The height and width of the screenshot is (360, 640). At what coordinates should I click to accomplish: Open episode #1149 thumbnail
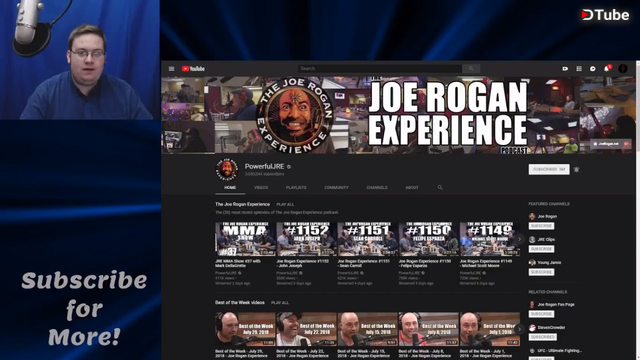pos(490,239)
